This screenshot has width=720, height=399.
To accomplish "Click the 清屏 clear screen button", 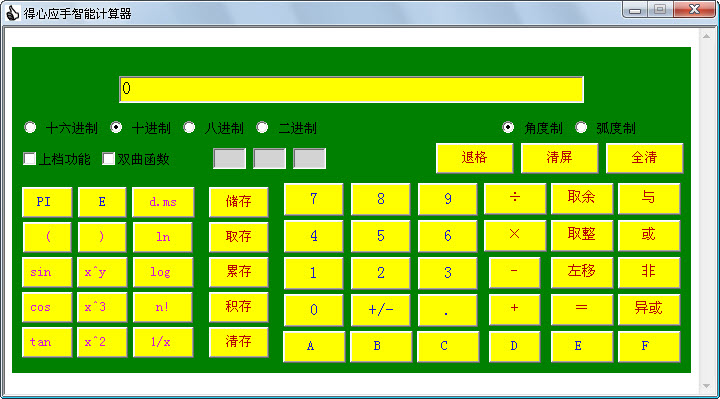I will 559,158.
